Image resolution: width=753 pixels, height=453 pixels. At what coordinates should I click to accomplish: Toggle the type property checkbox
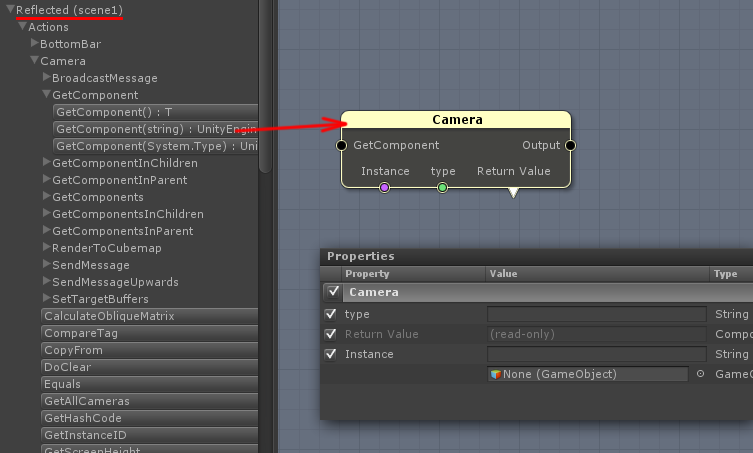(x=330, y=314)
